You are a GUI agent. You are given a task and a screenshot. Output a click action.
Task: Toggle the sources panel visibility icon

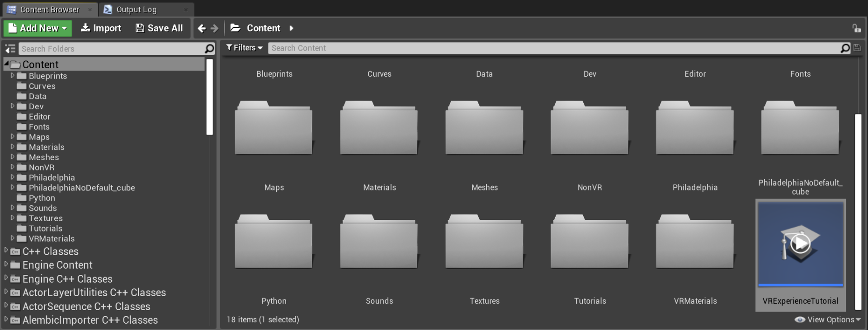pyautogui.click(x=10, y=48)
